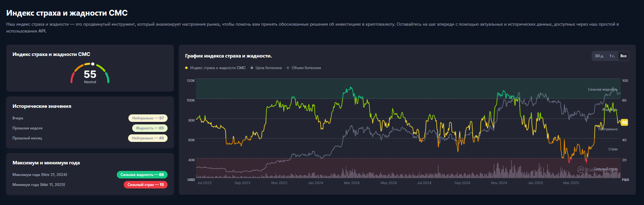Switch chart to 1 г. range

(612, 56)
